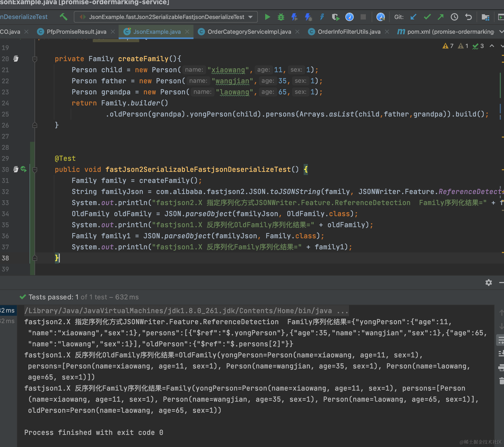The width and height of the screenshot is (504, 447).
Task: Select the first test row showing '2 ms'
Action: click(x=8, y=310)
